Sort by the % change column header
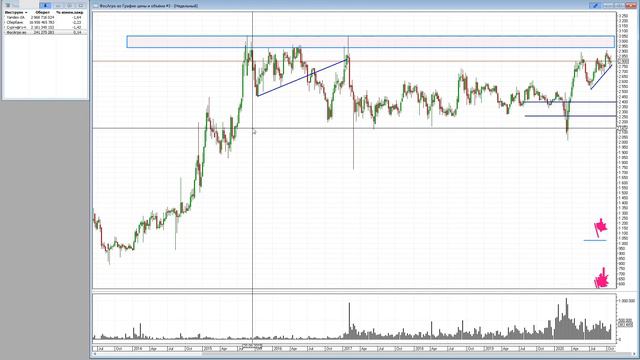Screen dimensions: 640x360 click(x=70, y=13)
